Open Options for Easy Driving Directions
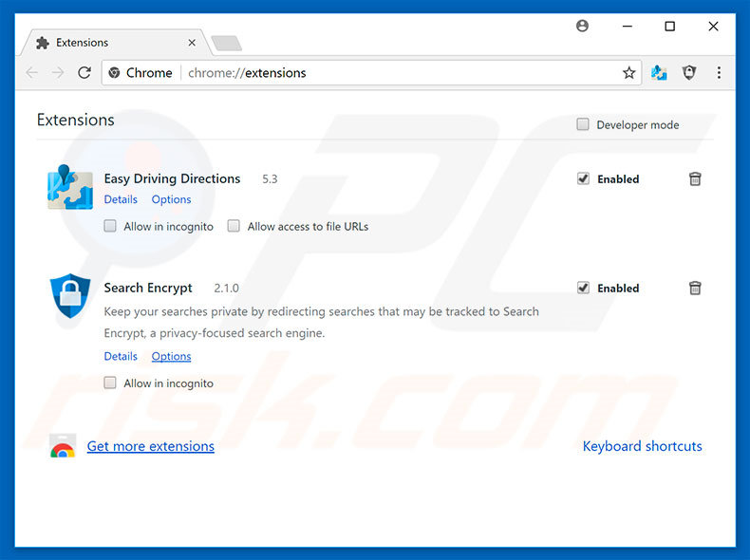Screen dimensions: 750x560 [171, 199]
